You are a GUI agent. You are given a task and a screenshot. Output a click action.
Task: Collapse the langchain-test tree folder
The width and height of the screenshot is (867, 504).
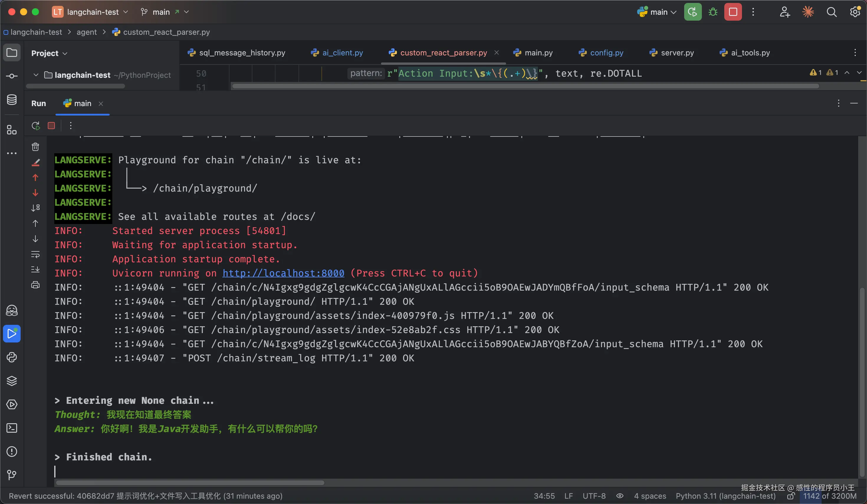click(x=36, y=75)
